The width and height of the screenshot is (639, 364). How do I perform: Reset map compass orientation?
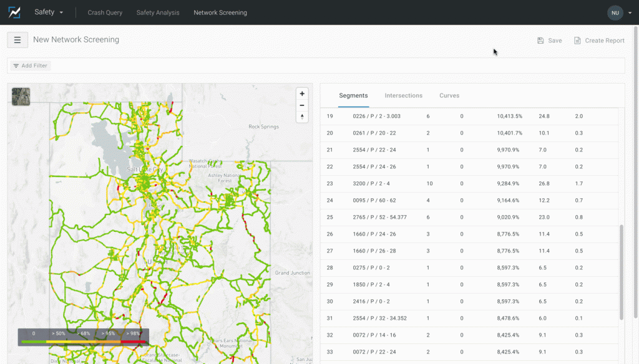click(x=302, y=117)
